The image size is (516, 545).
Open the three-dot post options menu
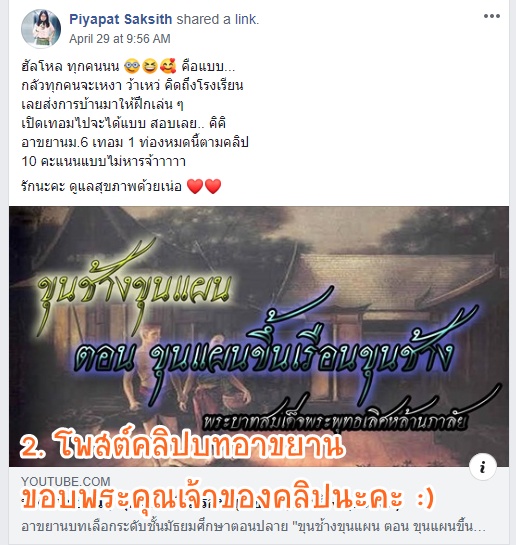[492, 16]
